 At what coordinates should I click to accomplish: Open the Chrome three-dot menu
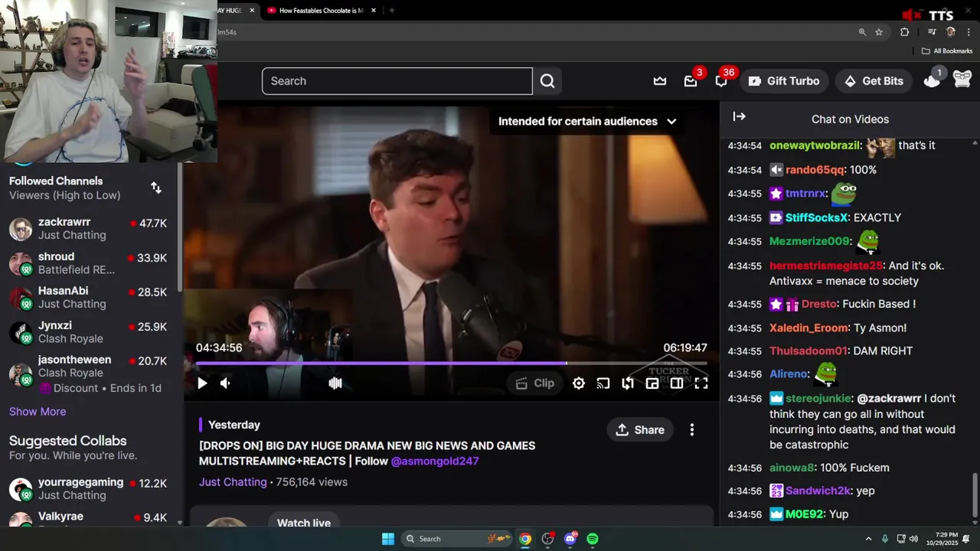point(969,32)
